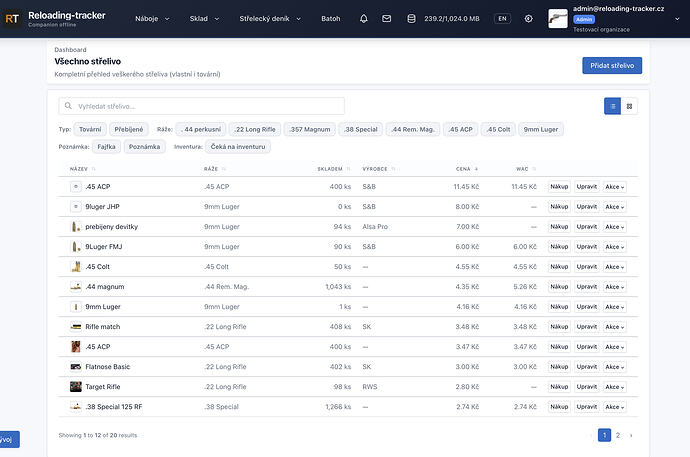Click the Přidat střelivo button
Screen dimensions: 690x457
pos(612,66)
